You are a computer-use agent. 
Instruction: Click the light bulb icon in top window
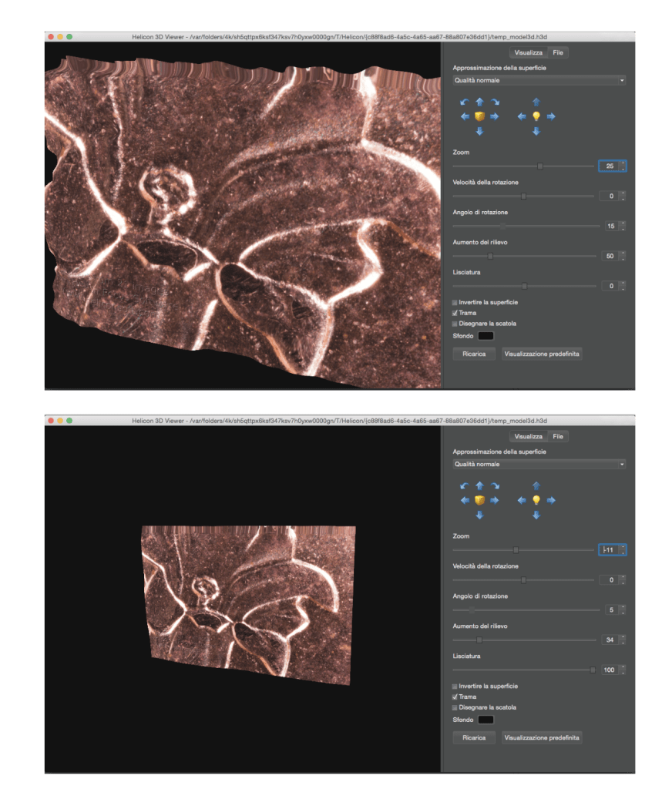pyautogui.click(x=536, y=116)
